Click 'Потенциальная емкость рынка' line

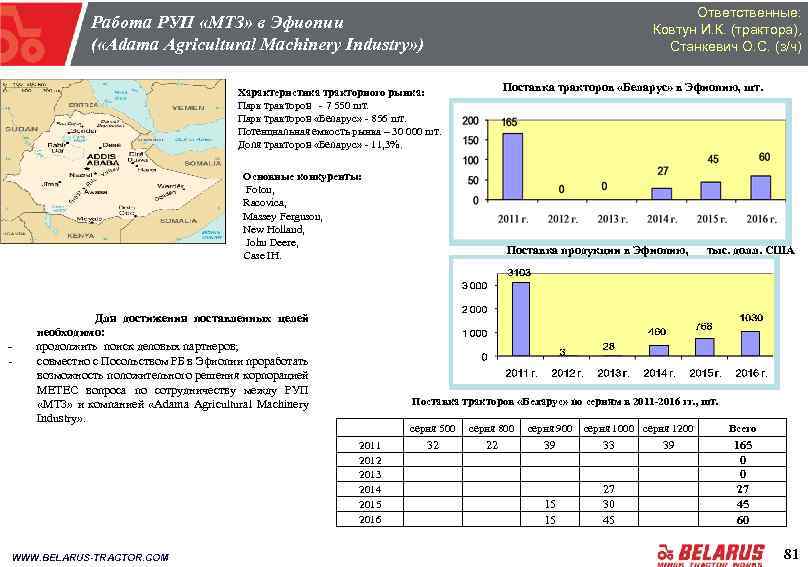pos(339,132)
